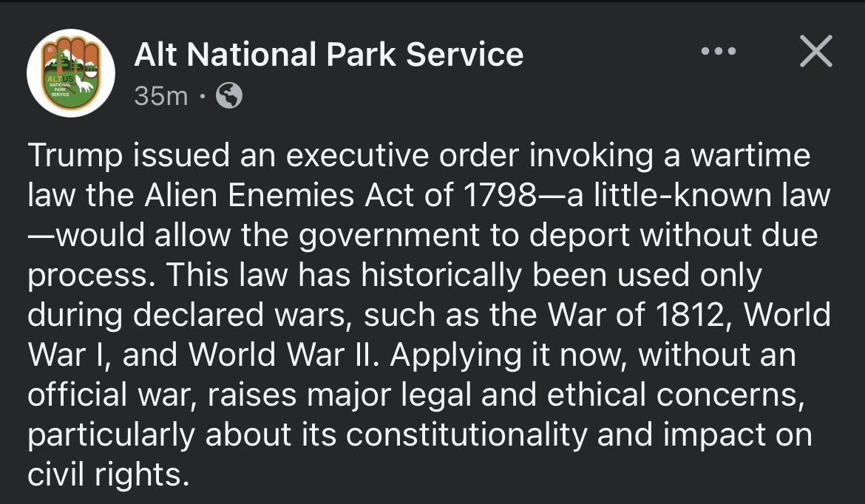Screen dimensions: 865x504
Task: Click the 35m post timestamp
Action: coord(161,96)
